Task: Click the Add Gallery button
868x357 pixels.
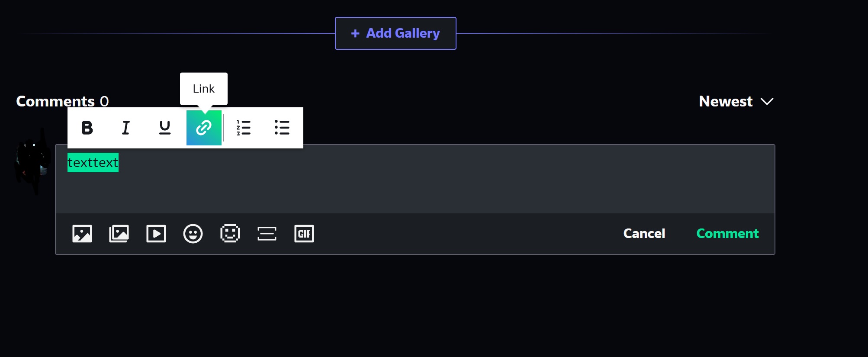Action: pos(395,33)
